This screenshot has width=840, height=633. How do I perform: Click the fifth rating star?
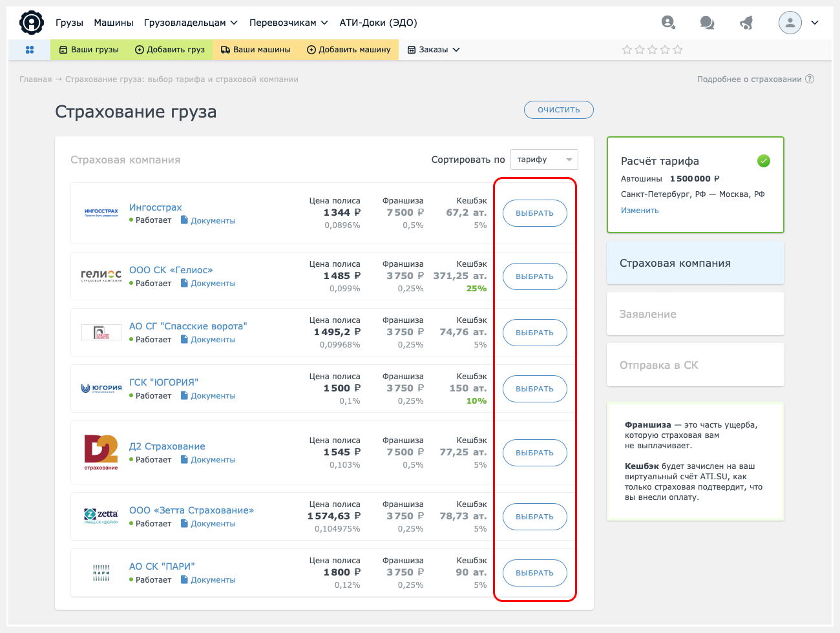click(678, 50)
